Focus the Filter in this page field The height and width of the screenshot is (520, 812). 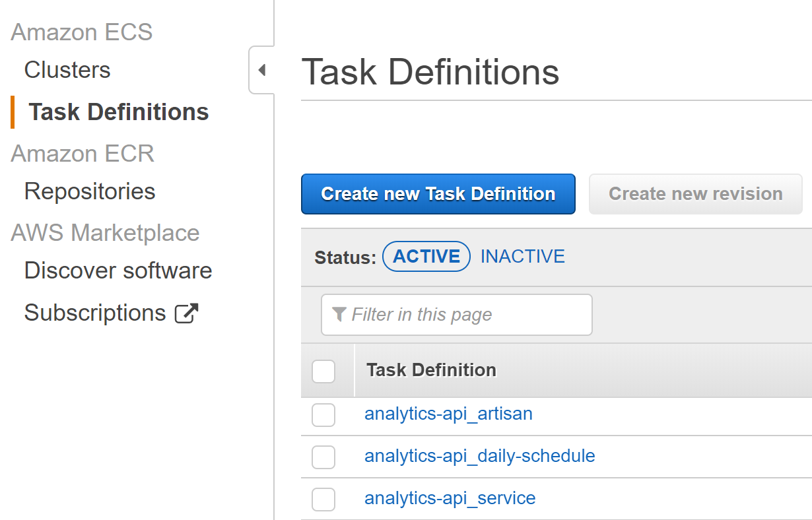point(469,315)
